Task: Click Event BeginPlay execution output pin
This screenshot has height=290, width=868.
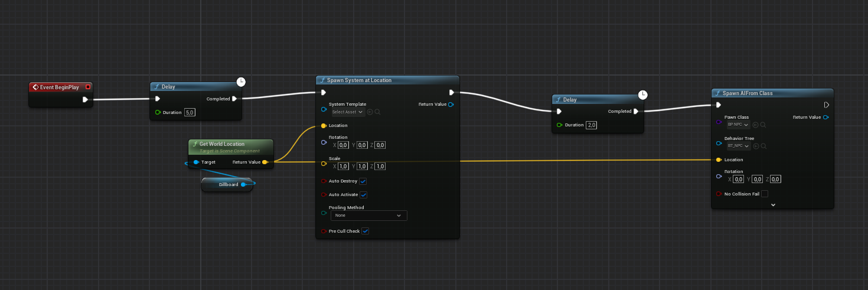Action: [x=86, y=99]
